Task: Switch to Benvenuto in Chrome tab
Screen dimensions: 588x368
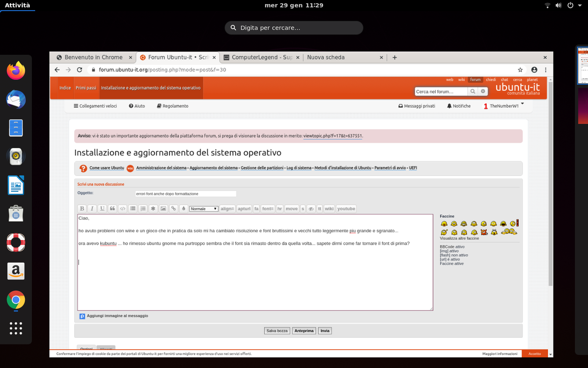Action: 93,57
